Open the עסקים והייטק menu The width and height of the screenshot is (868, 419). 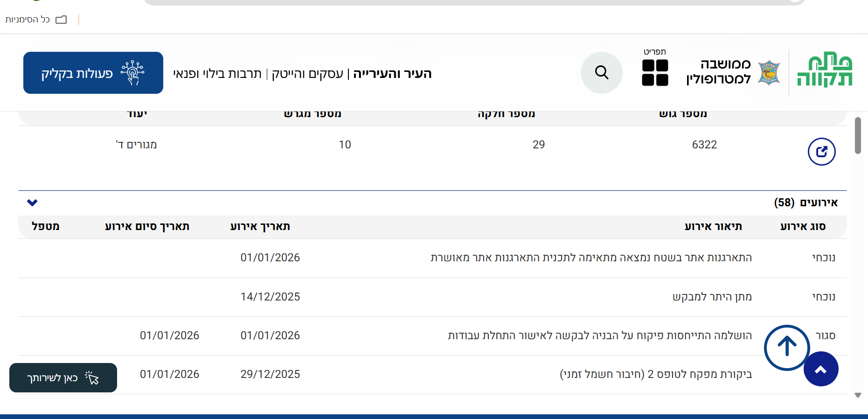pyautogui.click(x=307, y=74)
